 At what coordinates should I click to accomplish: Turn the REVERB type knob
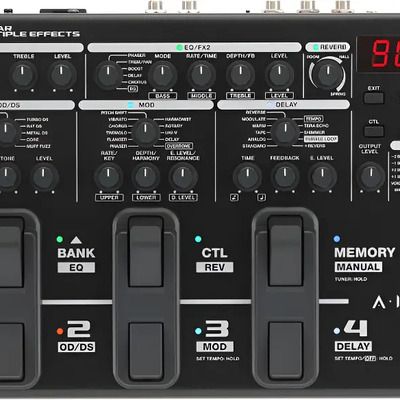coord(327,74)
